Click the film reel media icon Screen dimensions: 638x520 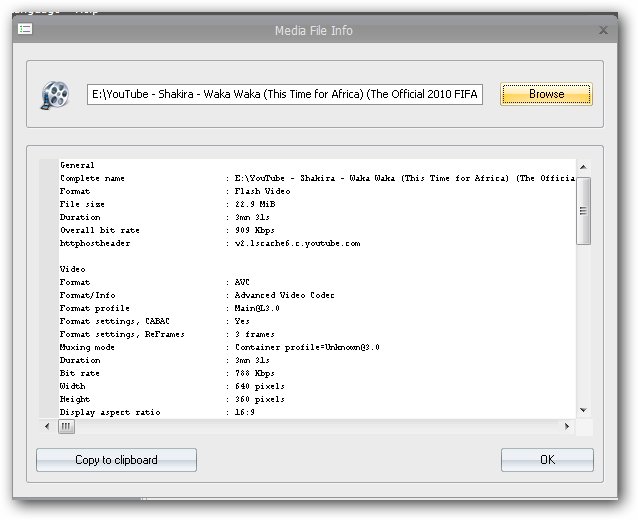coord(55,95)
